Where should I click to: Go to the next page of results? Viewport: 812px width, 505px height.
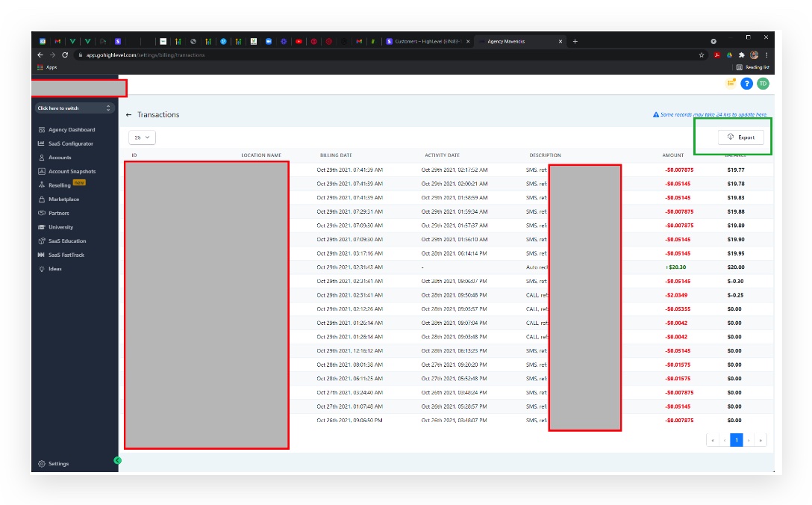click(x=749, y=440)
